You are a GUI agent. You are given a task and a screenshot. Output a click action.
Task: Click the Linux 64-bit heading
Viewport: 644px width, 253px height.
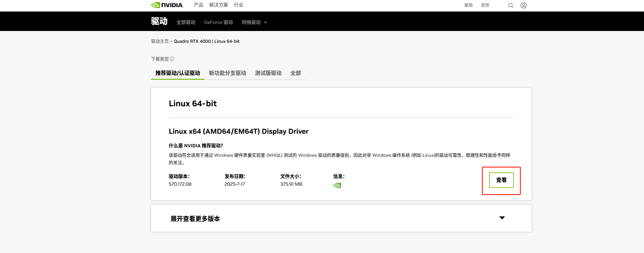coord(193,104)
